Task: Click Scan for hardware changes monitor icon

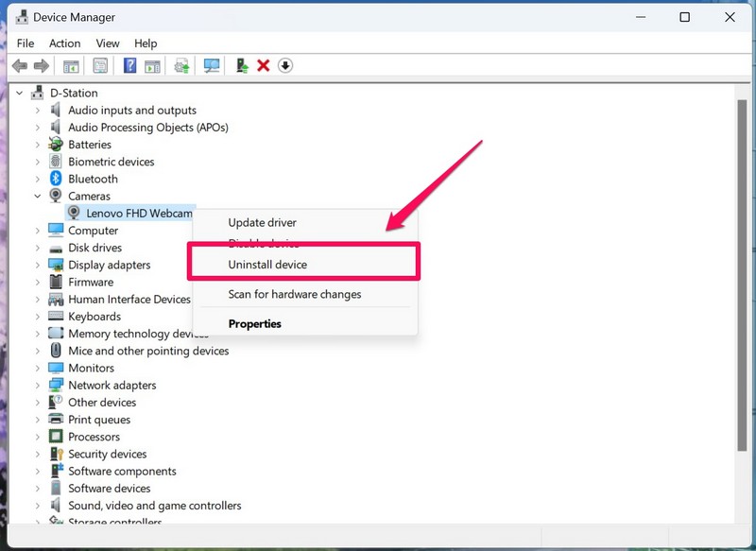Action: point(212,65)
